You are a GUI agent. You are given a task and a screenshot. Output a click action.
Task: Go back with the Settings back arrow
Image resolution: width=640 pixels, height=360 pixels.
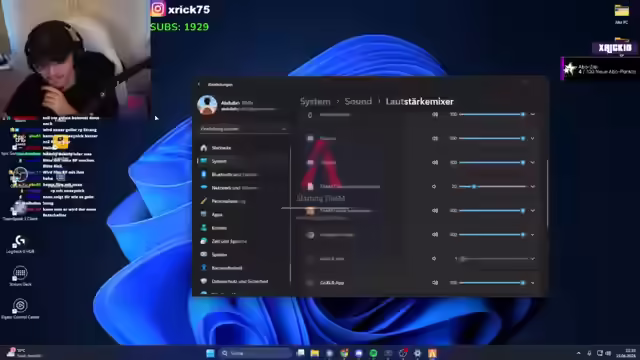coord(199,84)
